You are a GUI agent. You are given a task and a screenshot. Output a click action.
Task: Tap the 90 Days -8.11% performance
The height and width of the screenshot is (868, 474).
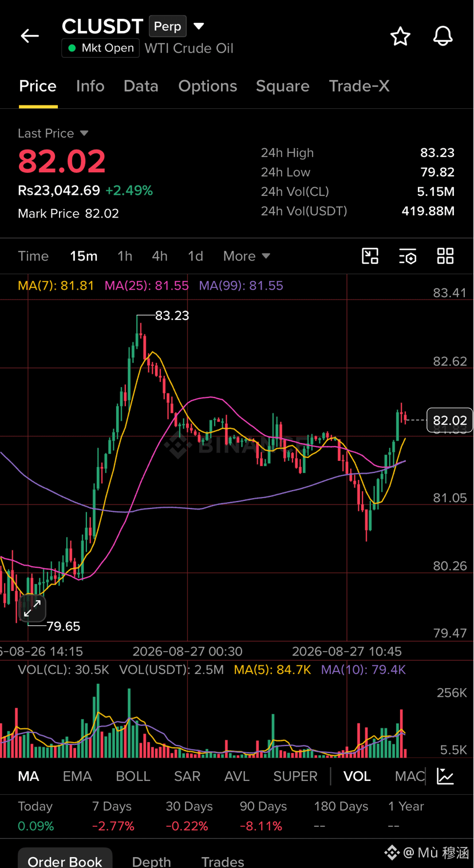coord(263,816)
